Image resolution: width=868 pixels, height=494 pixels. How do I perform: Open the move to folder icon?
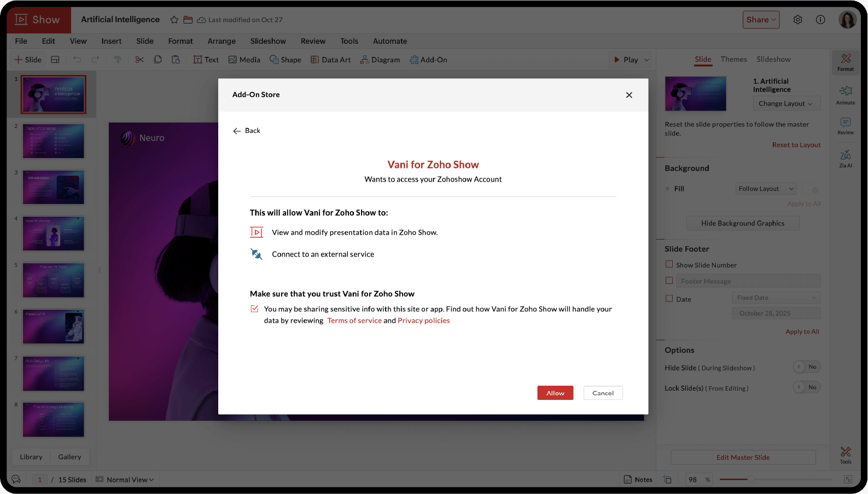(x=188, y=20)
